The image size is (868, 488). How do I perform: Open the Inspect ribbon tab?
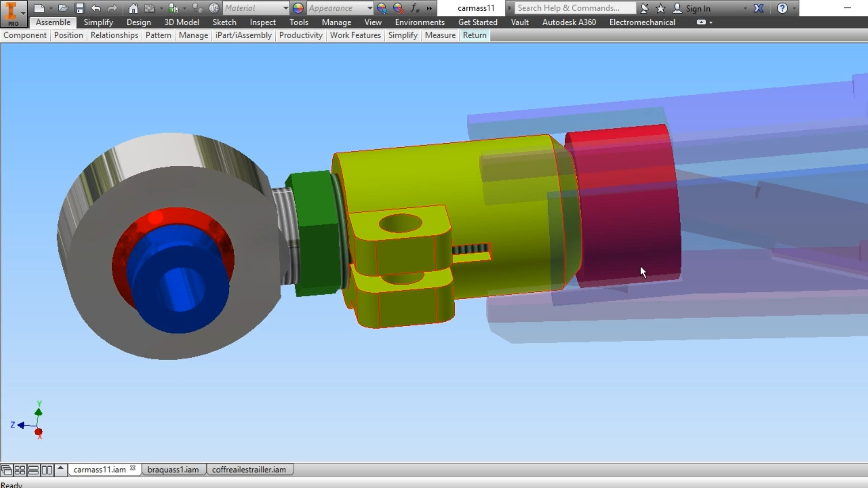click(x=262, y=22)
